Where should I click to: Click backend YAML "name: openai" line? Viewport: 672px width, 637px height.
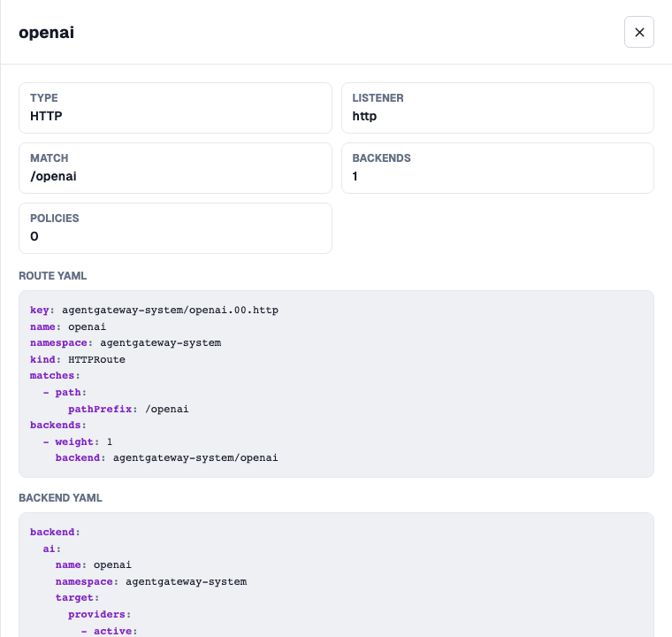tap(94, 565)
